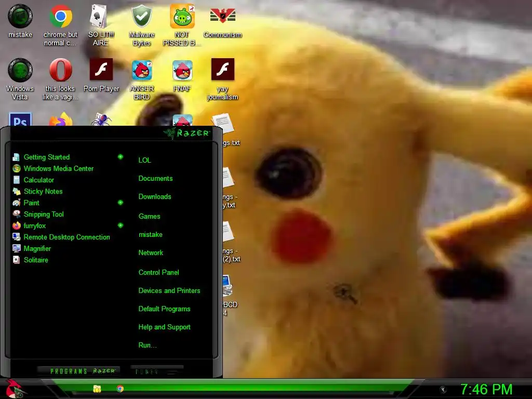Expand Getting Started jump list arrow
The image size is (532, 399).
pyautogui.click(x=121, y=157)
